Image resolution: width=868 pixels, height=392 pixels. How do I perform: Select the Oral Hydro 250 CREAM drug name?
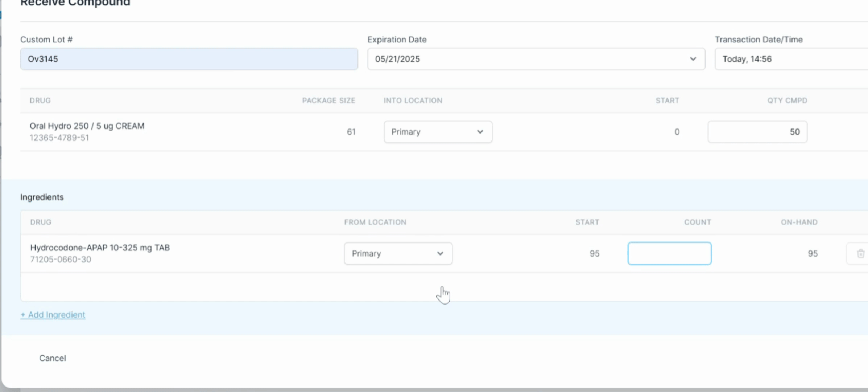click(87, 126)
